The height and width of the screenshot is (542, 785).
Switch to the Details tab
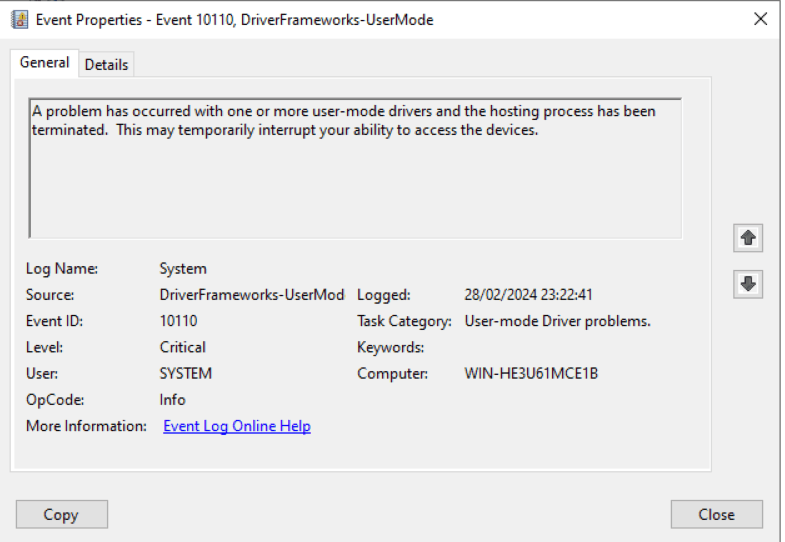106,65
